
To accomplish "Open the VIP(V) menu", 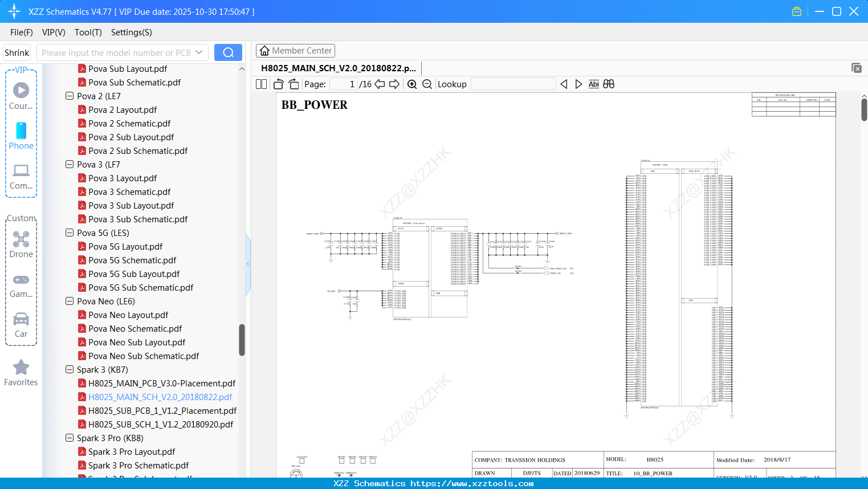I will tap(54, 32).
